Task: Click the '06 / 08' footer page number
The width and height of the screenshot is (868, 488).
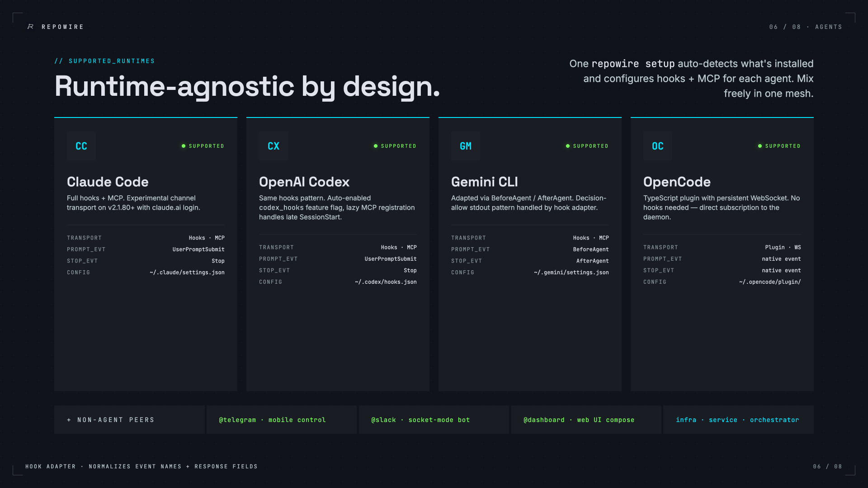Action: tap(827, 466)
